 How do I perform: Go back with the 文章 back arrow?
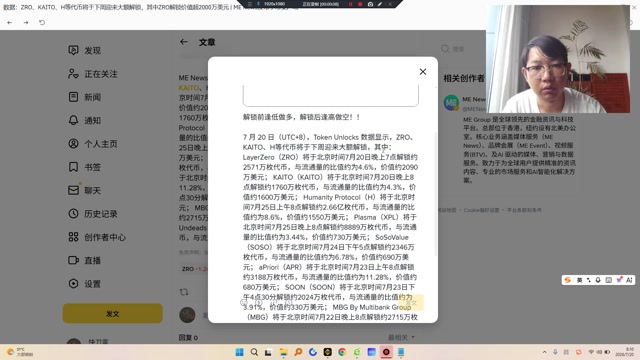click(x=184, y=42)
